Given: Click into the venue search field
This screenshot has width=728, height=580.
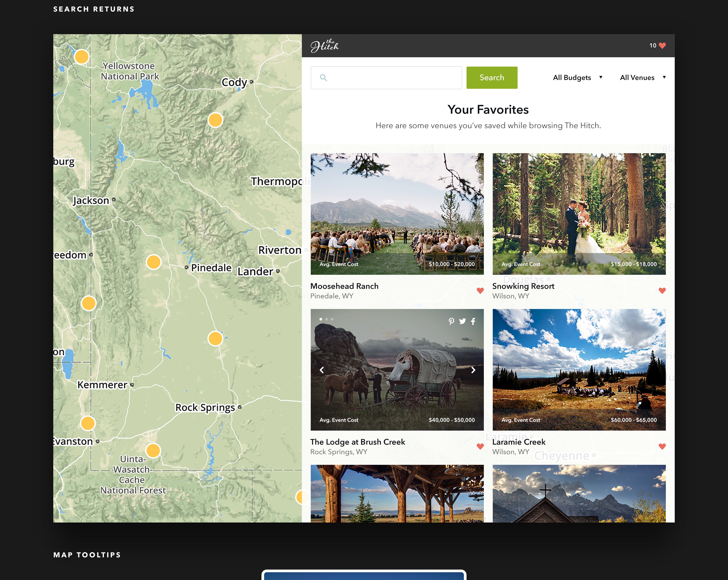Looking at the screenshot, I should 392,78.
